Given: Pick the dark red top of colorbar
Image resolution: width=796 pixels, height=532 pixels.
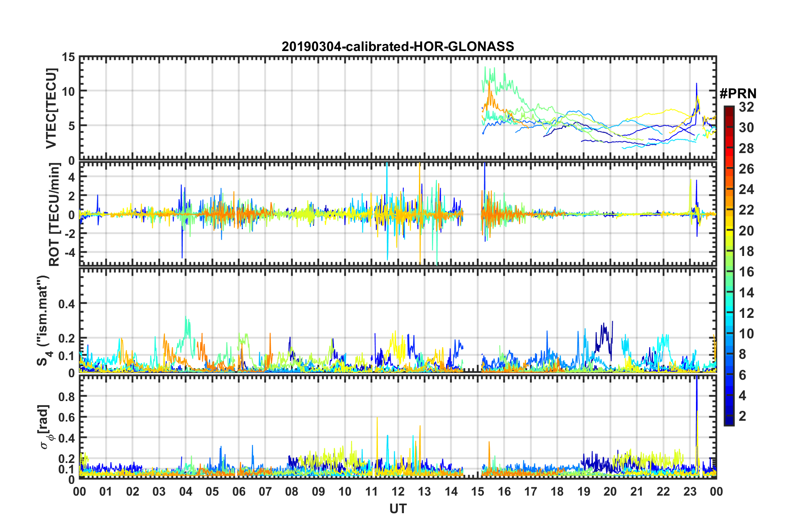Looking at the screenshot, I should [729, 110].
